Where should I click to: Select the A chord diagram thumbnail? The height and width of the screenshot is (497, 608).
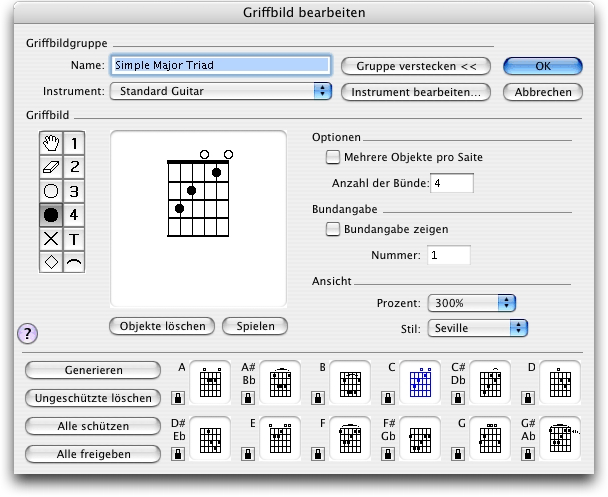[x=210, y=383]
